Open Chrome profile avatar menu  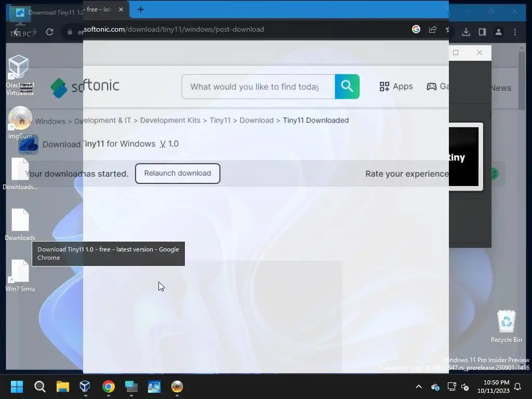[x=498, y=32]
